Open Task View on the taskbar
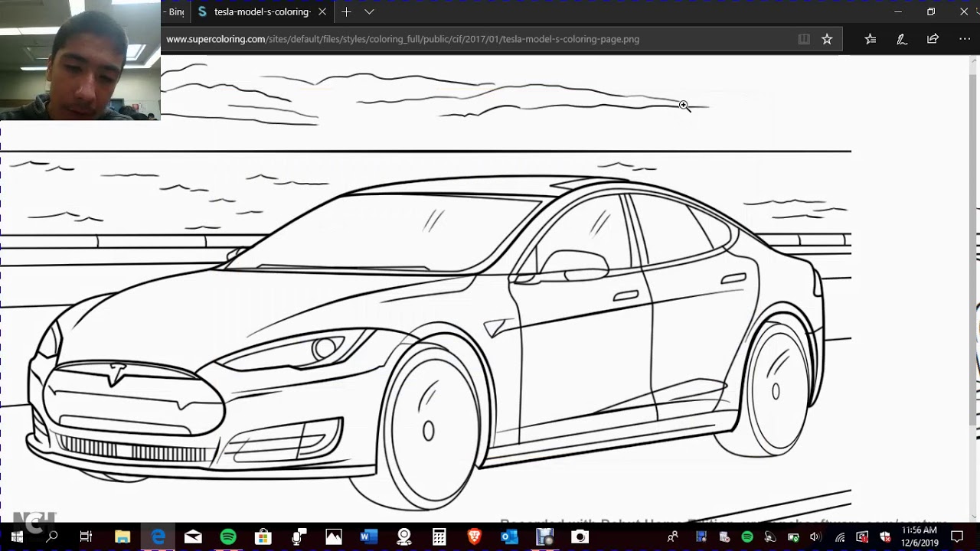 coord(86,537)
